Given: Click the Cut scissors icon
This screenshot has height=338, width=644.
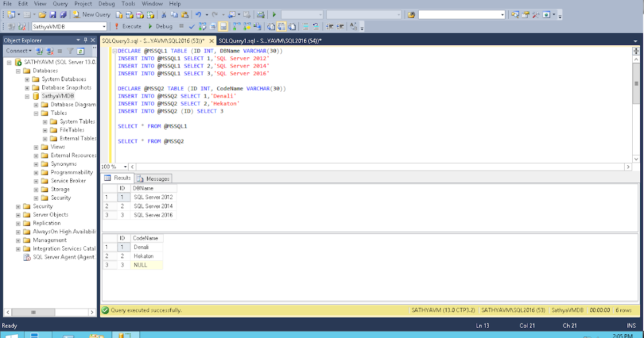Looking at the screenshot, I should click(x=163, y=14).
